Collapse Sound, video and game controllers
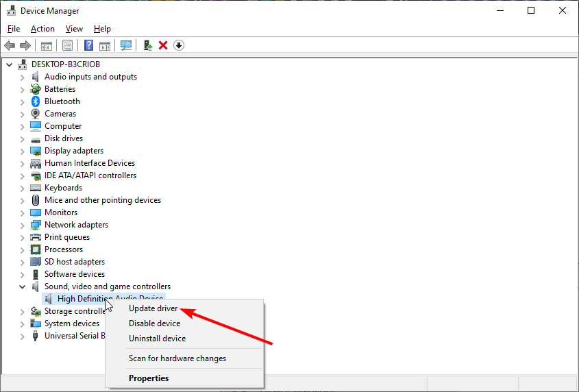Viewport: 579px width, 392px height. 22,286
